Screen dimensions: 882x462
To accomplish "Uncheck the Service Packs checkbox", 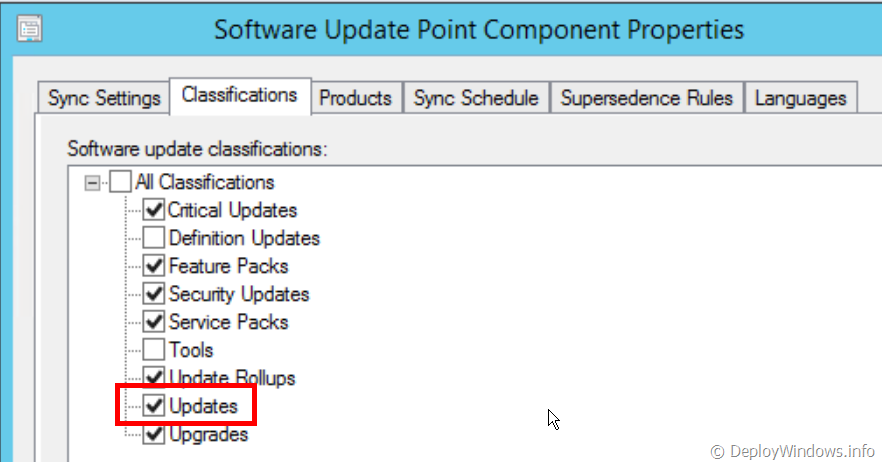I will [x=154, y=323].
